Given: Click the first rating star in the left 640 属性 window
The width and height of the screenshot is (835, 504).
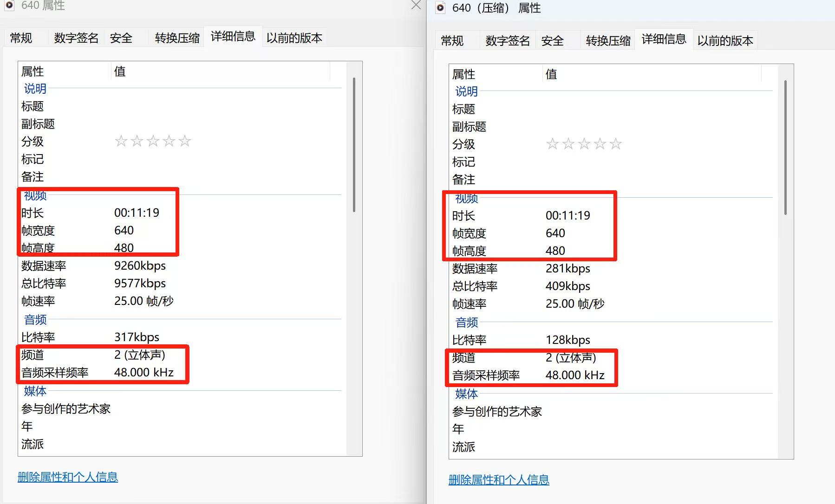Looking at the screenshot, I should tap(121, 141).
